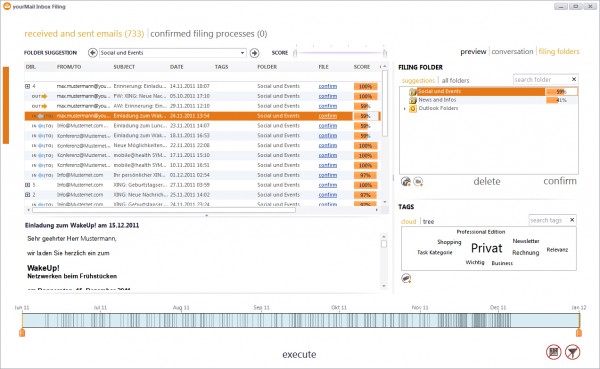Open the Social und Events folder dropdown

pyautogui.click(x=243, y=53)
